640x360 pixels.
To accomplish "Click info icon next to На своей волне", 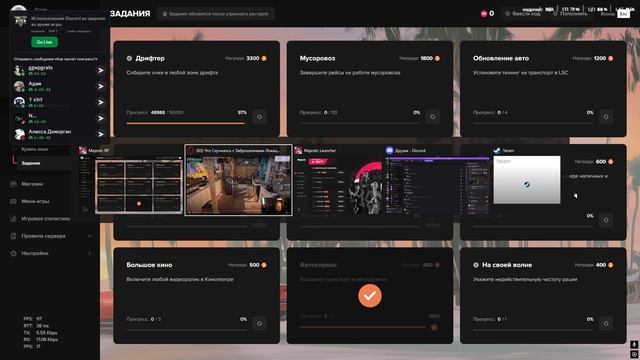I will click(x=476, y=265).
